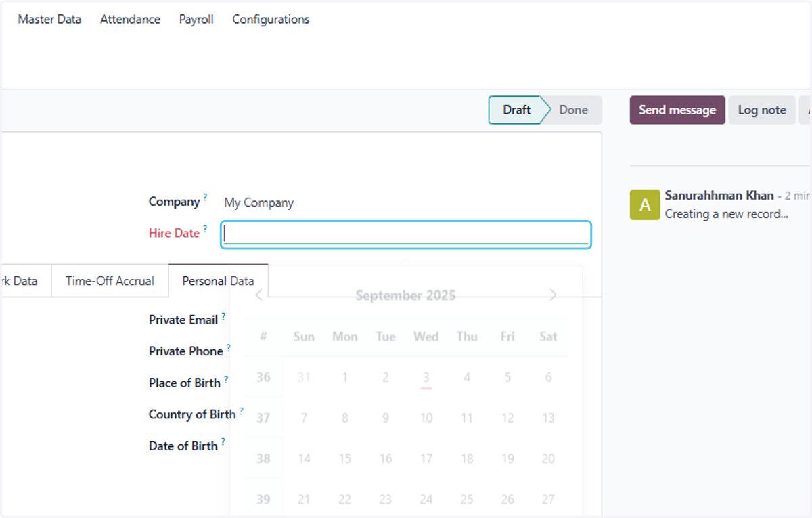
Task: Choose September 20 in the calendar
Action: pyautogui.click(x=548, y=458)
